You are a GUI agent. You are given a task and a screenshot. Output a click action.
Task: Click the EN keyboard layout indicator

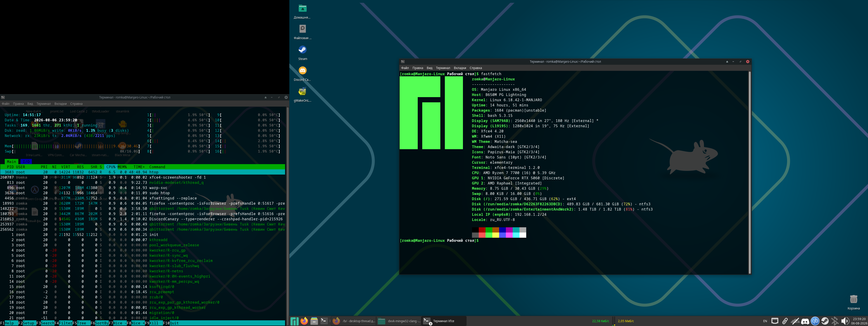click(765, 321)
